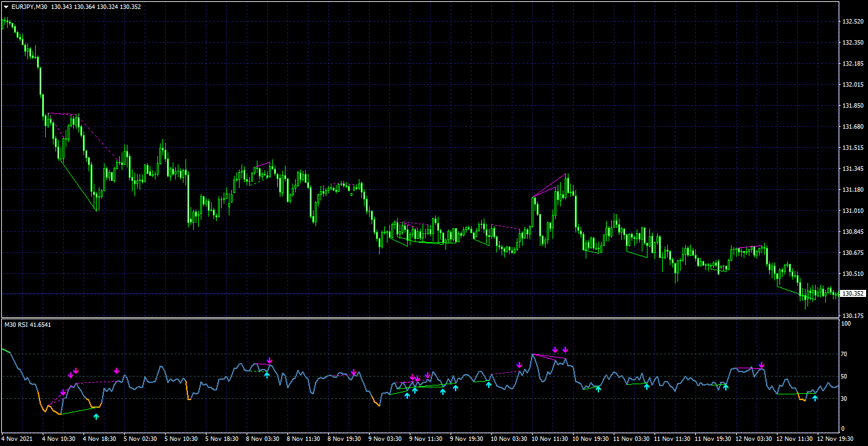Click the cyan up arrow below 4 Nov 18:30 low
Screen dimensions: 868x446
pos(96,417)
